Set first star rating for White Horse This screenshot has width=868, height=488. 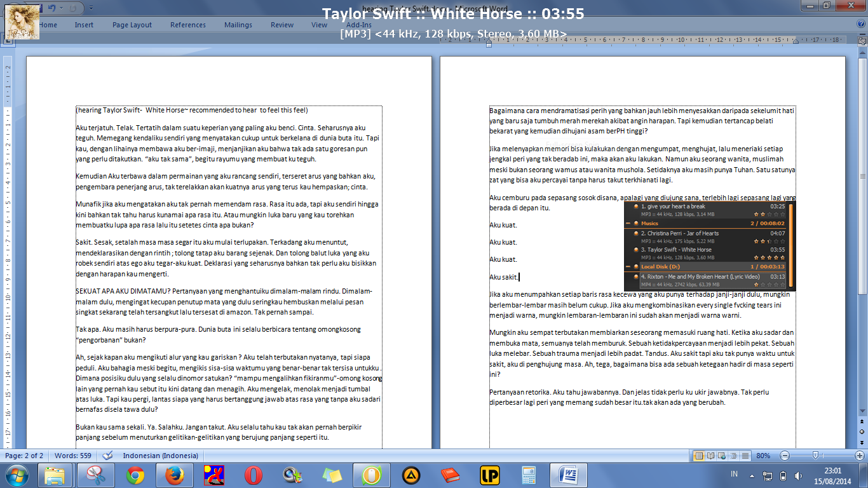(757, 258)
